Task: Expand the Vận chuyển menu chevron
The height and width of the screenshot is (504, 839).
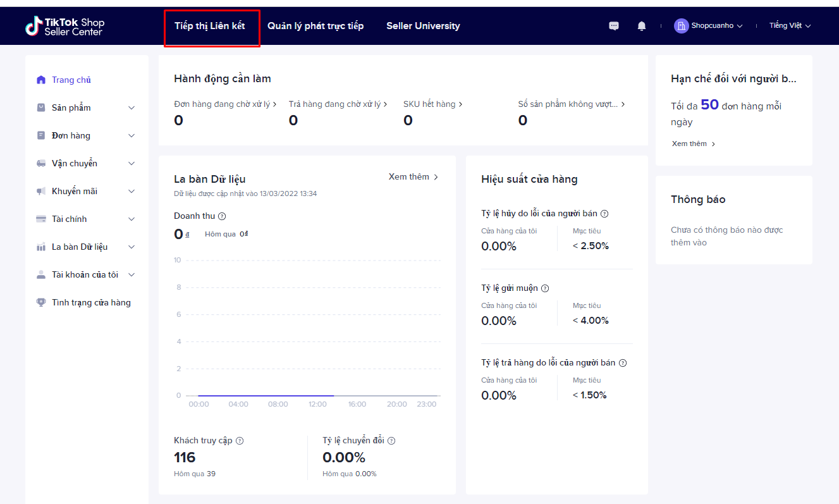Action: coord(132,164)
